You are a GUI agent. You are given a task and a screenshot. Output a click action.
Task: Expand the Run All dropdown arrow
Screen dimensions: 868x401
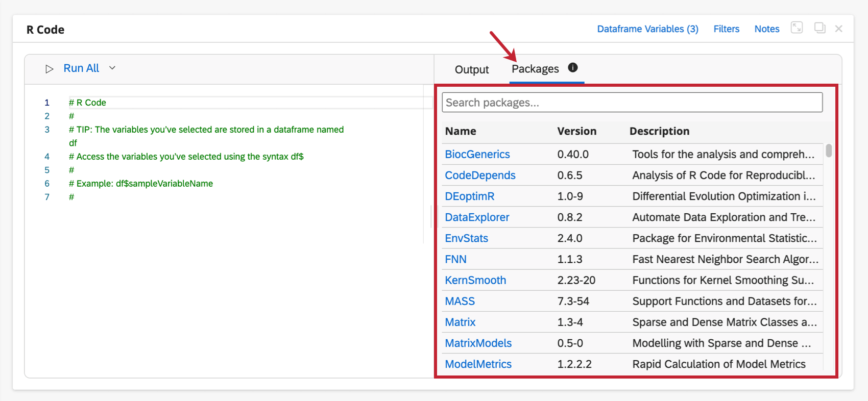[x=112, y=68]
